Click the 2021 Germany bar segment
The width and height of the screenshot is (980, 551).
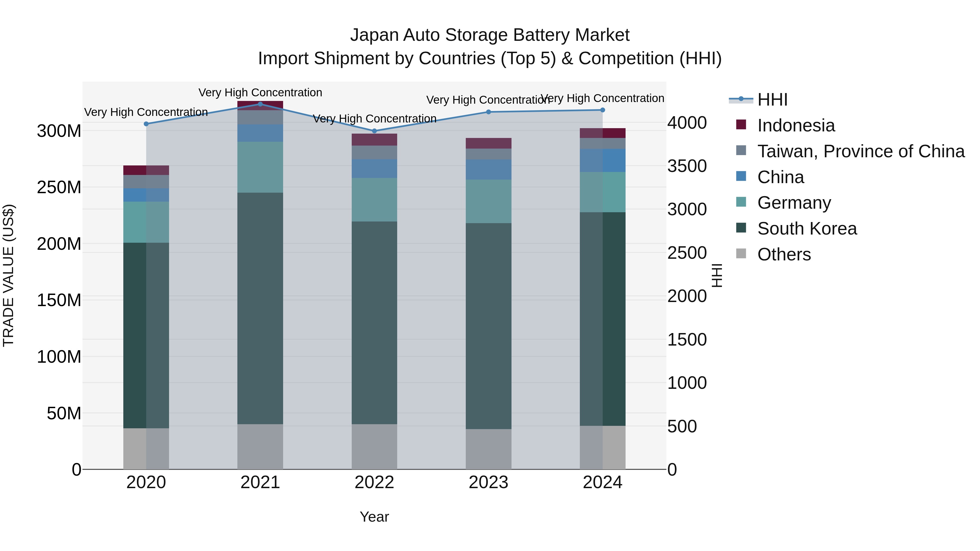pos(260,167)
